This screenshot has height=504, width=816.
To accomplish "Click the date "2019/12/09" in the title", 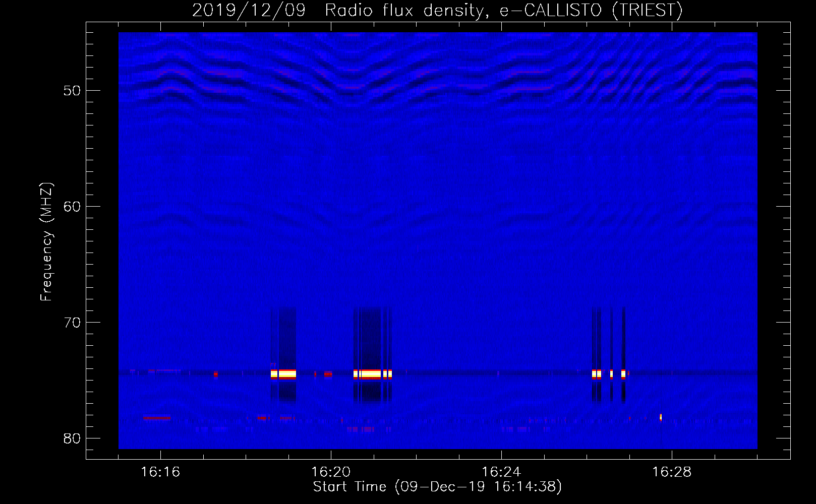I will [x=249, y=11].
